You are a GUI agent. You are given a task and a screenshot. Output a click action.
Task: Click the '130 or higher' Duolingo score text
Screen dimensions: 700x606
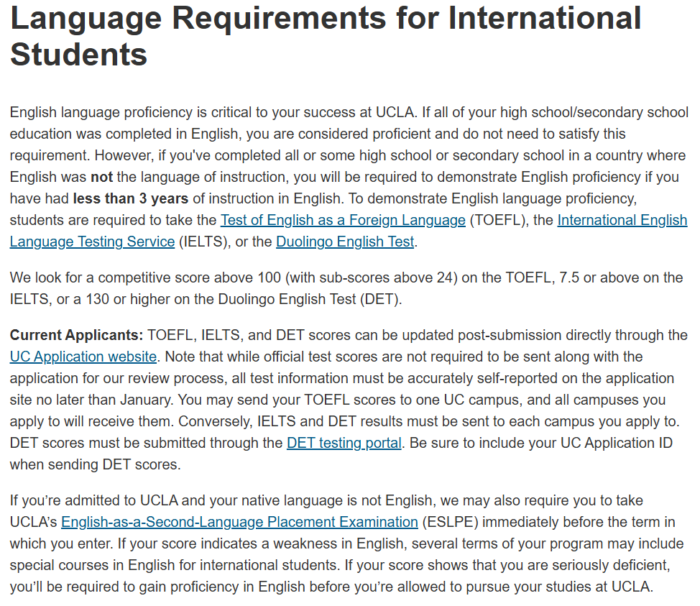point(128,299)
